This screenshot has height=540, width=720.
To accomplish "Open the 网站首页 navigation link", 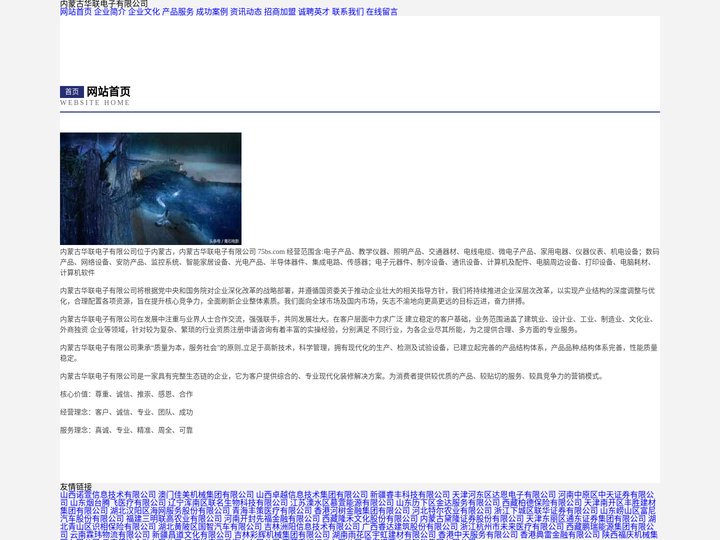I will (x=76, y=12).
